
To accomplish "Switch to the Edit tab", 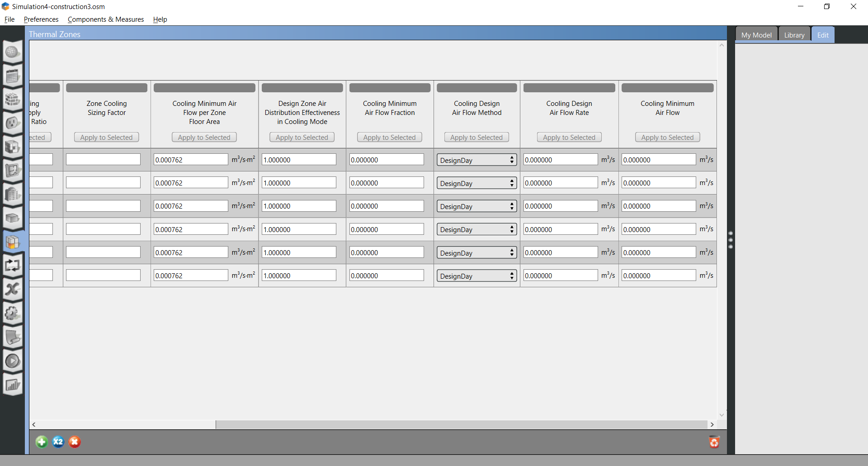I will [823, 35].
